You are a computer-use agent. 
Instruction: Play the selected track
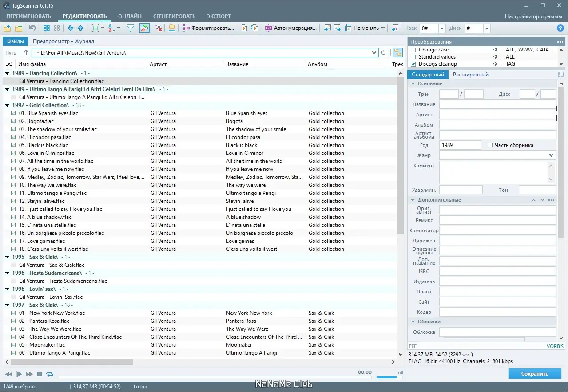click(x=19, y=374)
